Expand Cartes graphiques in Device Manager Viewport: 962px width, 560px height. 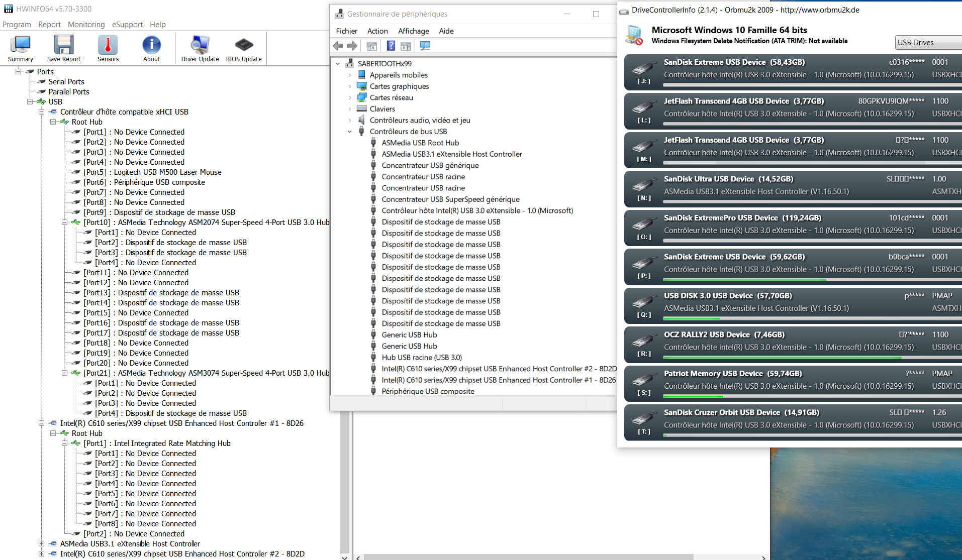(350, 86)
